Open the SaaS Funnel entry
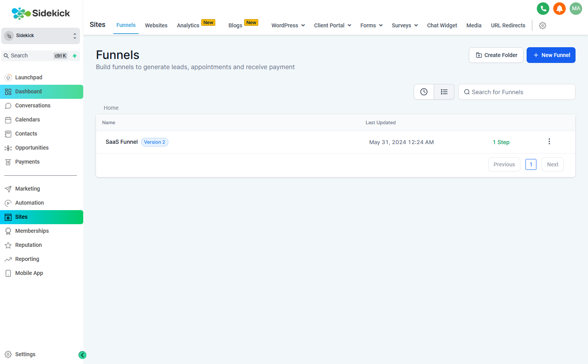This screenshot has width=588, height=364. (x=122, y=142)
